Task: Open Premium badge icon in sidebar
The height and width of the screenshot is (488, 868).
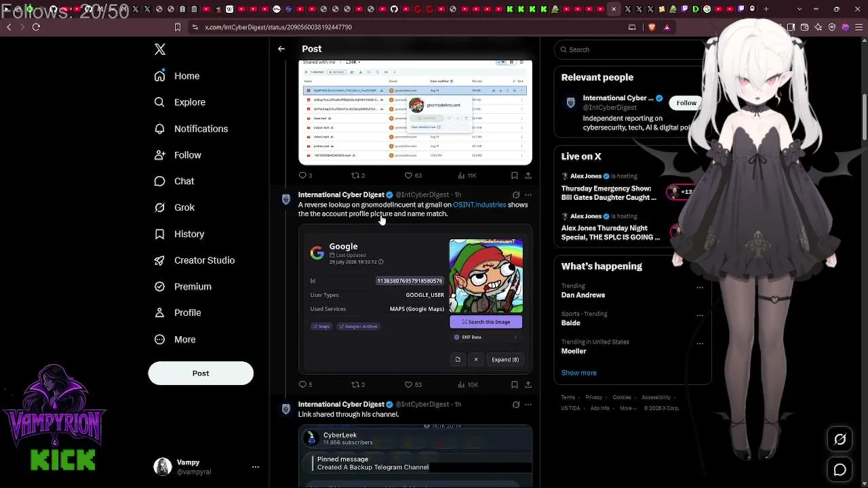Action: [159, 287]
